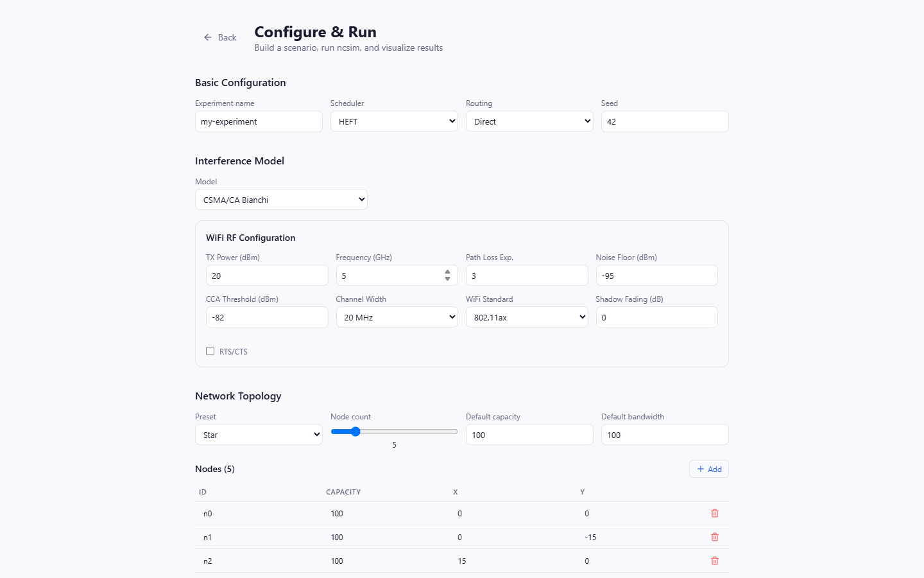The height and width of the screenshot is (578, 924).
Task: Click the Noise Floor (dBm) field
Action: [x=657, y=276]
